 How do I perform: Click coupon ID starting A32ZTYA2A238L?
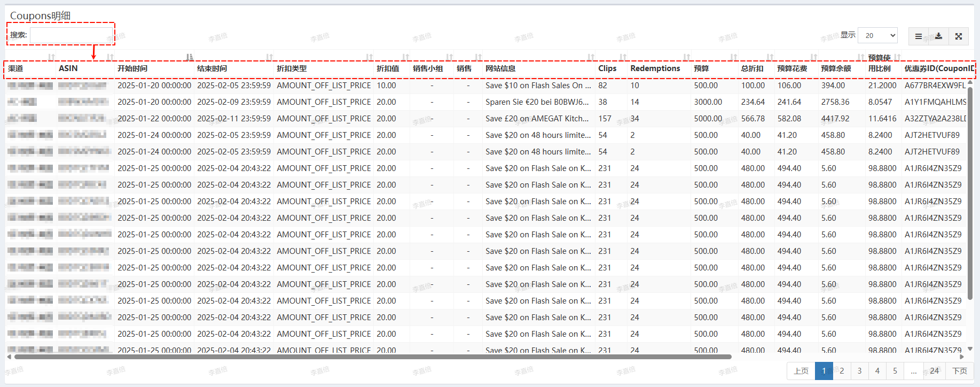point(936,119)
